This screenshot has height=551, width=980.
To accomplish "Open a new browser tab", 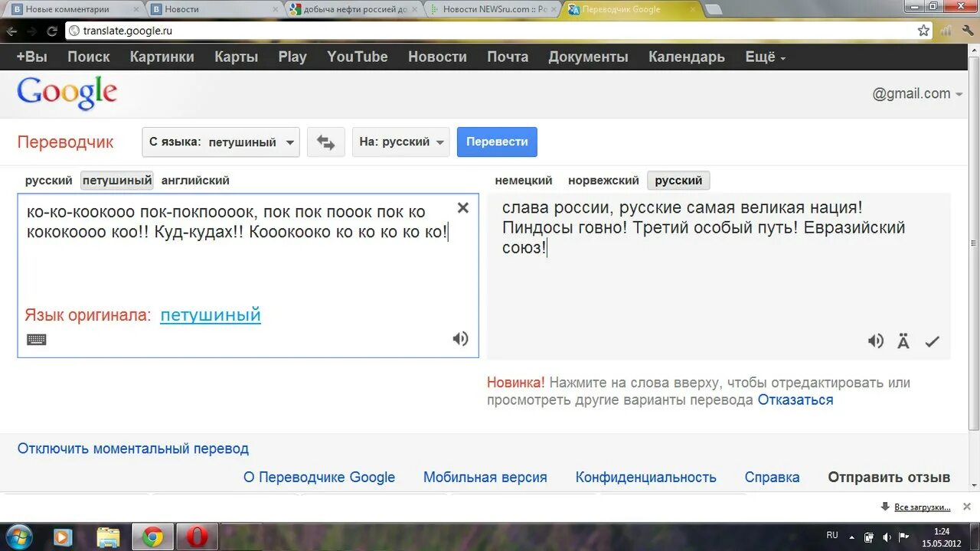I will (713, 10).
